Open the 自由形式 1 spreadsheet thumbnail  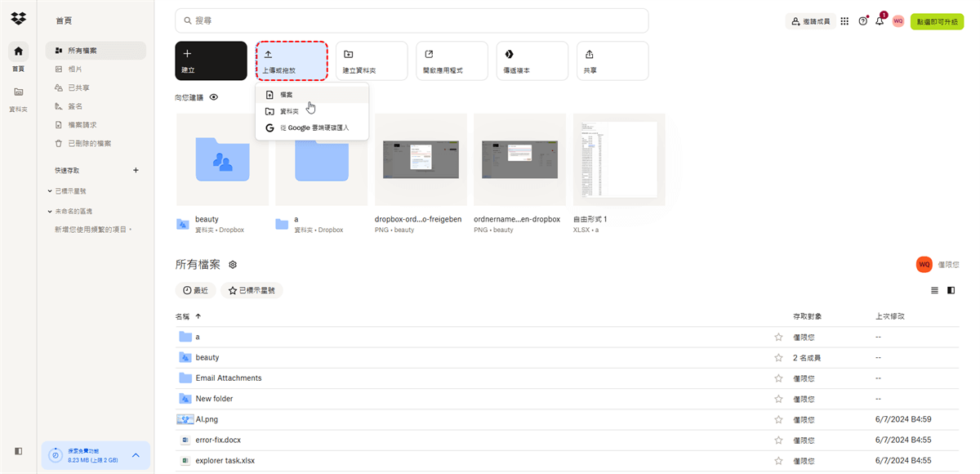(x=619, y=159)
